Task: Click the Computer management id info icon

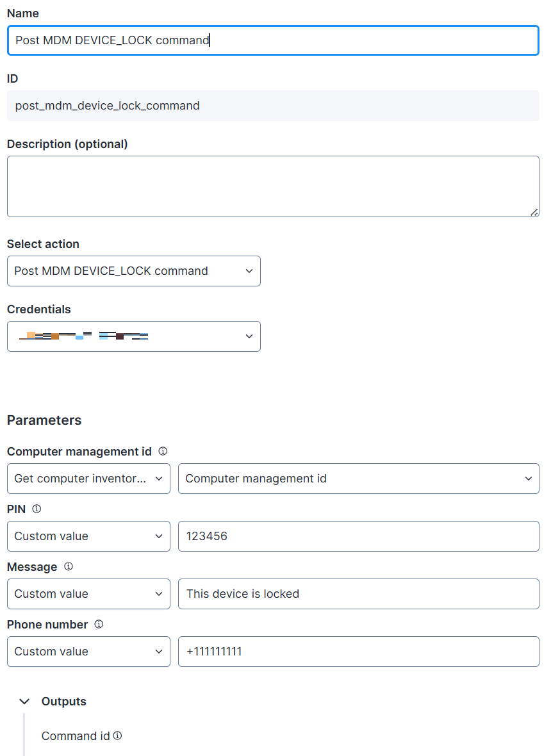Action: (163, 452)
